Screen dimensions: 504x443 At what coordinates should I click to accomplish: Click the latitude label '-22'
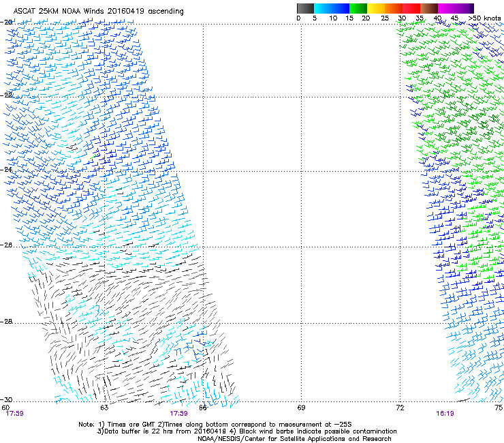(7, 95)
